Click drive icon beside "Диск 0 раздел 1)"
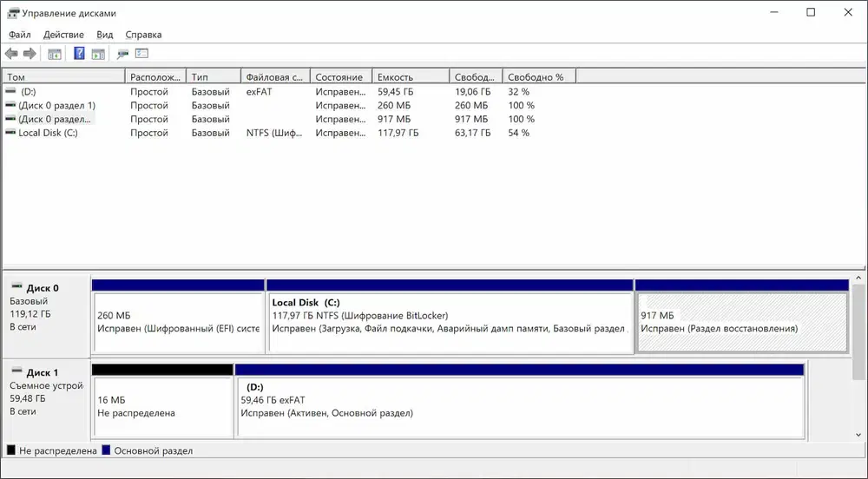 [10, 105]
